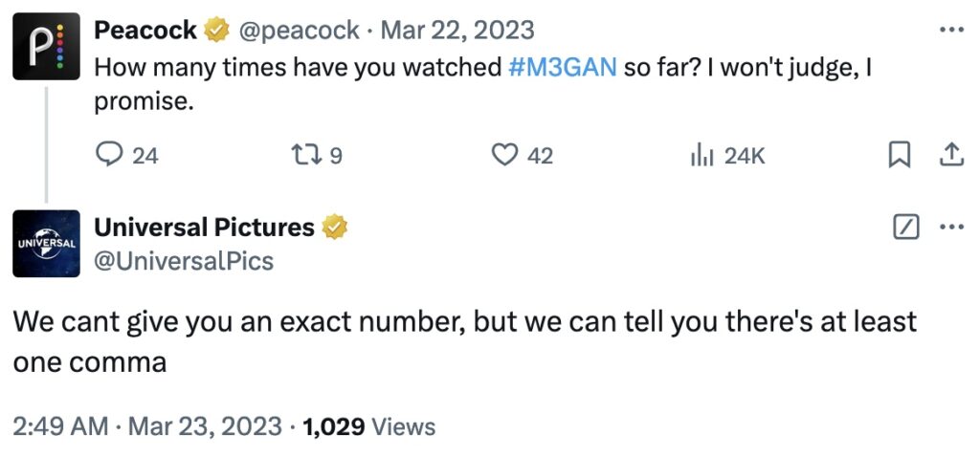Click the slash-box icon beside Universal Pictures

905,228
